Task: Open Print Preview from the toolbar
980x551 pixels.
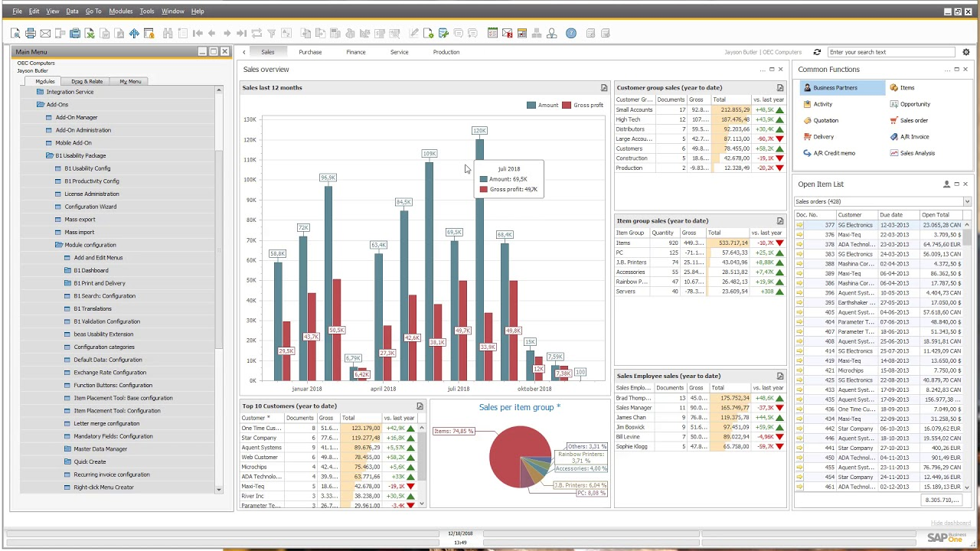Action: [x=15, y=33]
